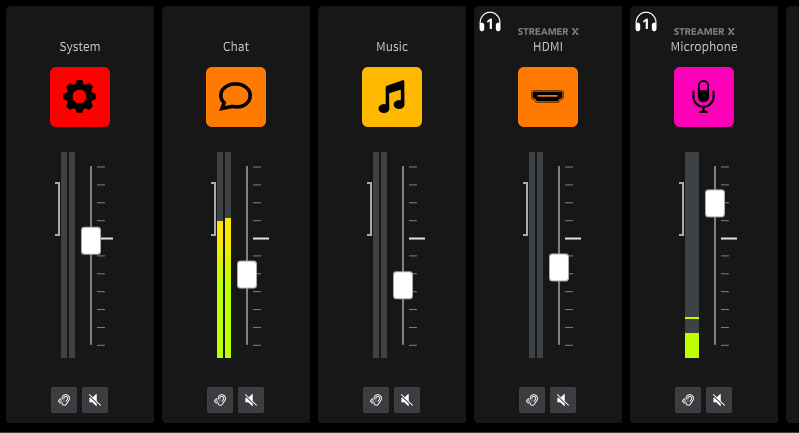
Task: Click the pink Microphone icon
Action: [704, 97]
